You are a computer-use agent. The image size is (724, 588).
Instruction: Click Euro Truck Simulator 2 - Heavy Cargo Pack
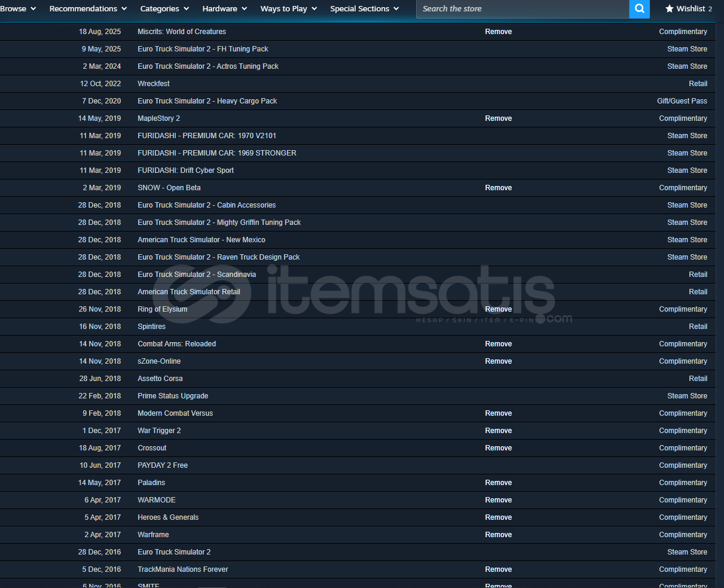(207, 101)
